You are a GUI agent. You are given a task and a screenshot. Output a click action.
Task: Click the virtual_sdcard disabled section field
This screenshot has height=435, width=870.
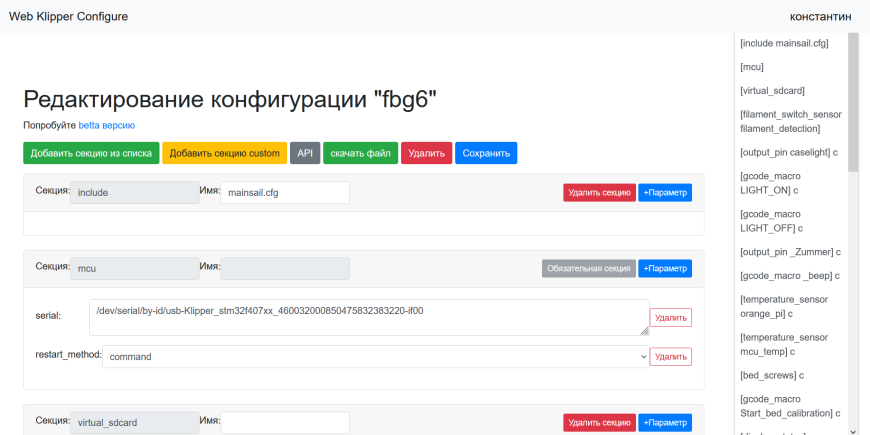tap(135, 422)
